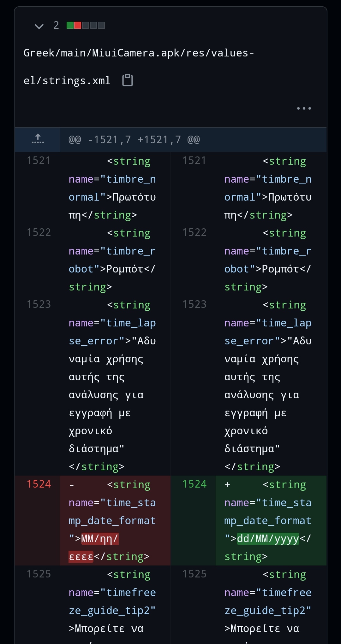Screen dimensions: 341x644
Task: Select the hunk header -1521,7 +1521,7
Action: (x=134, y=139)
